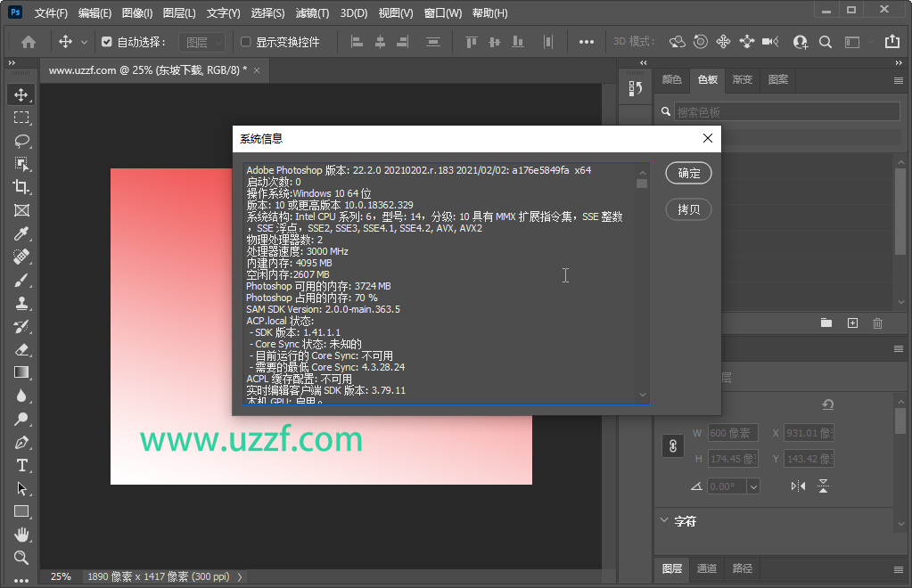Viewport: 912px width, 588px height.
Task: Click the new swatch plus icon
Action: [852, 323]
